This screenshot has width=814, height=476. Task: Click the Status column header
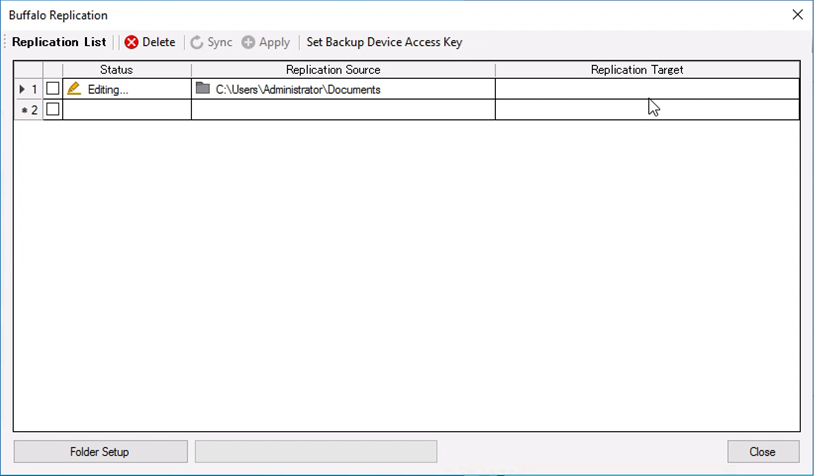pos(116,70)
